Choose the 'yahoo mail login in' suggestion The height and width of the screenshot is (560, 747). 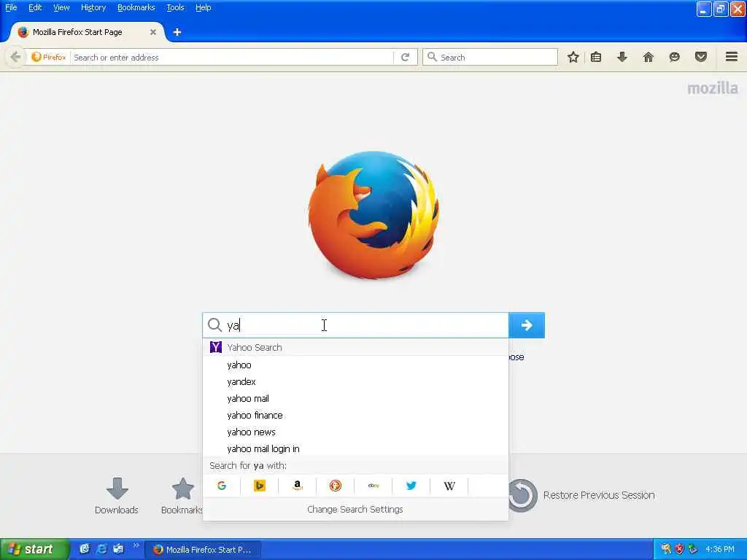356,448
